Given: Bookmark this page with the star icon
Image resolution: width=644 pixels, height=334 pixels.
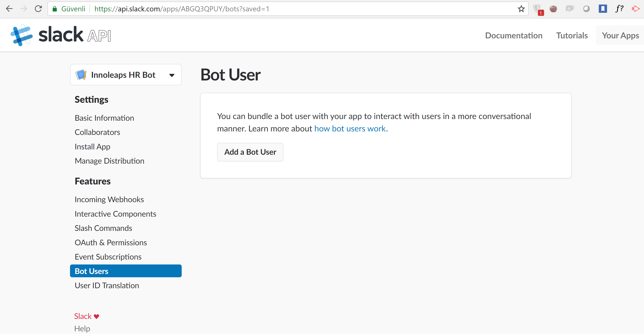Looking at the screenshot, I should click(x=521, y=9).
